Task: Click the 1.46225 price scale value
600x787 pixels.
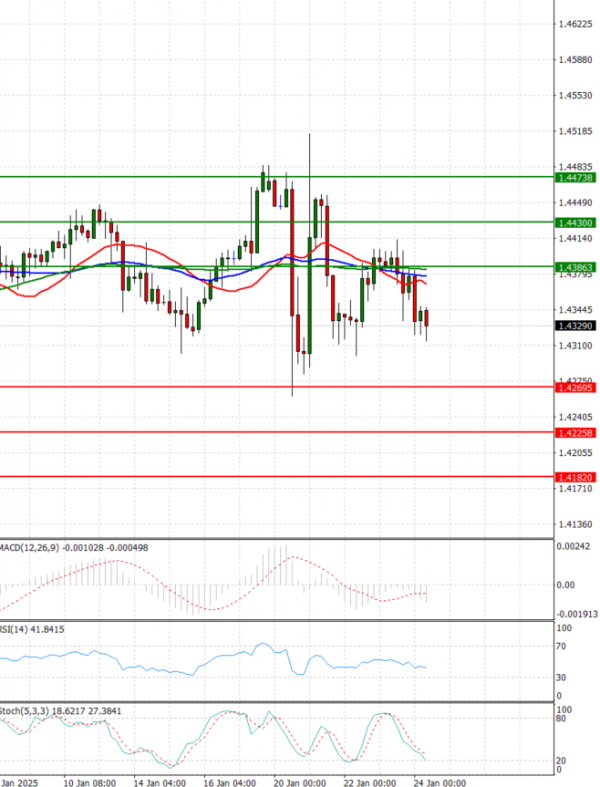Action: 574,24
